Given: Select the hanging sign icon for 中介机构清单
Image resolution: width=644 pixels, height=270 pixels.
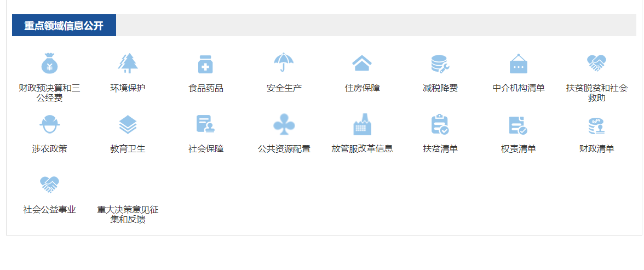Looking at the screenshot, I should [x=518, y=64].
